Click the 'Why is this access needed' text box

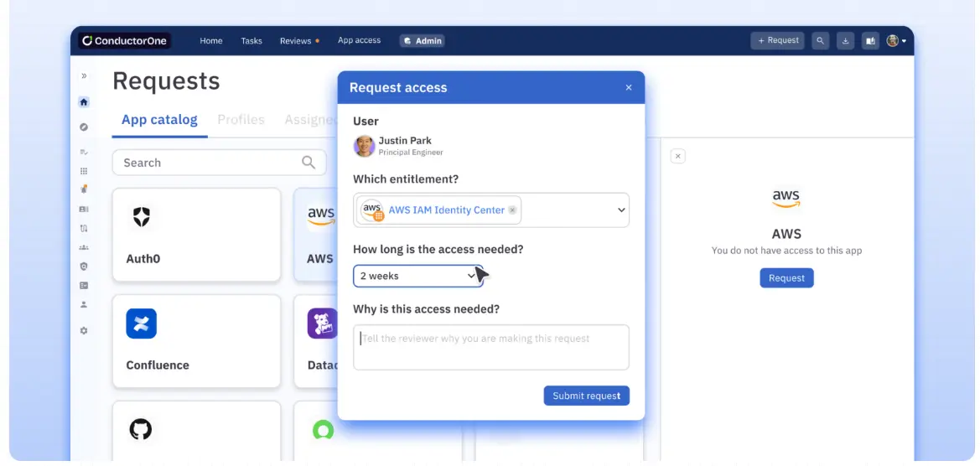[490, 347]
